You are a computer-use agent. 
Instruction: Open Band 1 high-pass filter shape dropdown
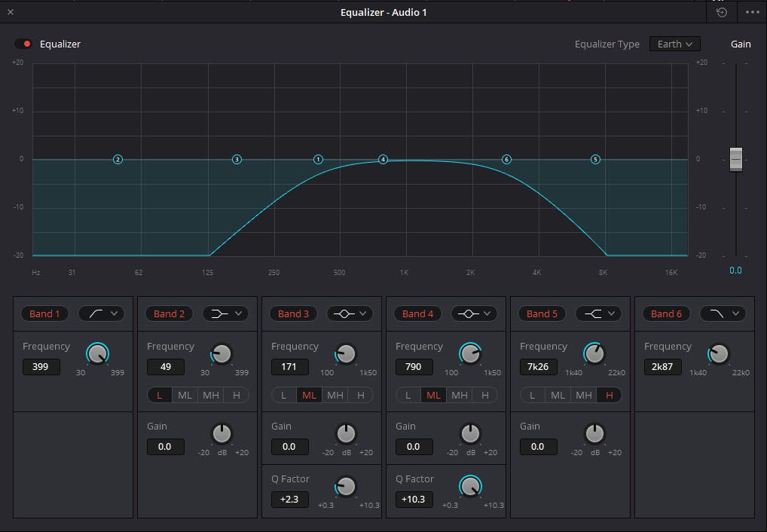102,313
